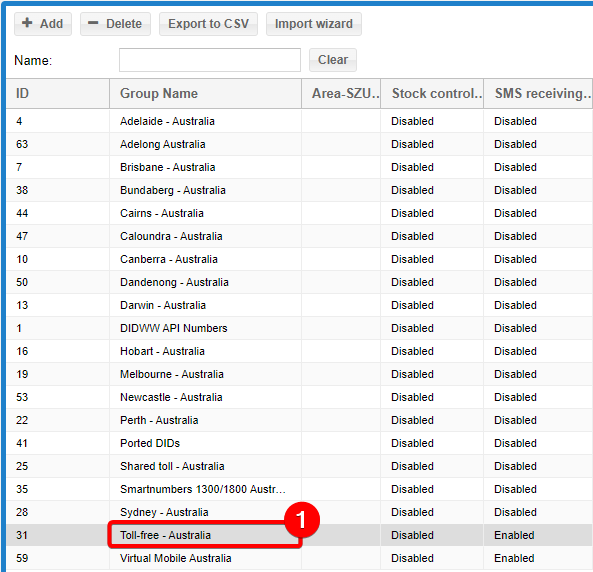This screenshot has height=572, width=593.
Task: Export the list to CSV
Action: click(208, 24)
